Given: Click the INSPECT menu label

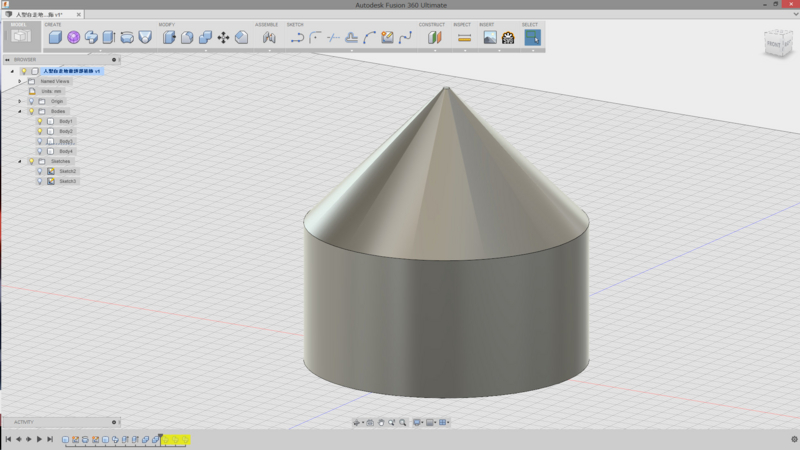Looking at the screenshot, I should (x=462, y=24).
